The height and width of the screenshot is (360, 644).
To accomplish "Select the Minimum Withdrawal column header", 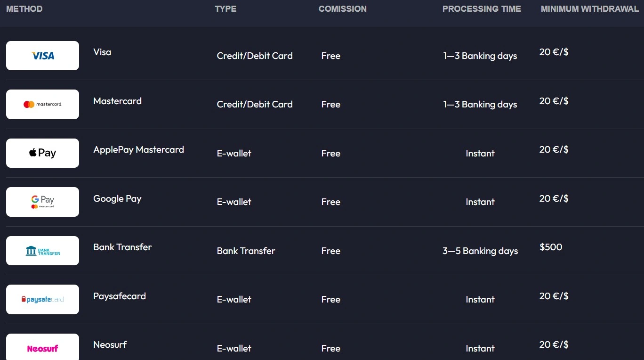I will (589, 9).
